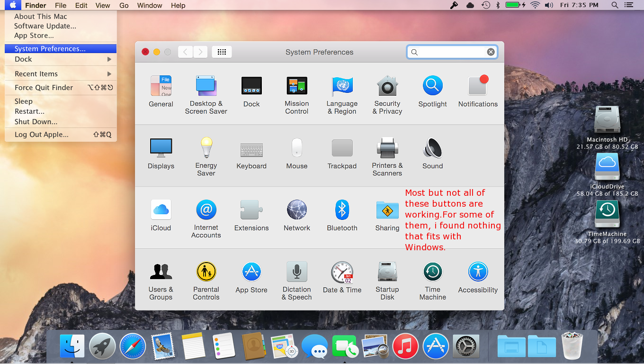Open Printers & Scanners preferences
644x364 pixels.
point(387,156)
